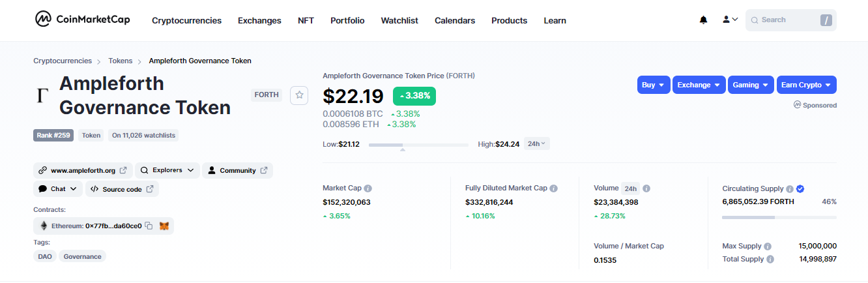The width and height of the screenshot is (868, 283).
Task: Expand the Explorers dropdown
Action: (167, 170)
